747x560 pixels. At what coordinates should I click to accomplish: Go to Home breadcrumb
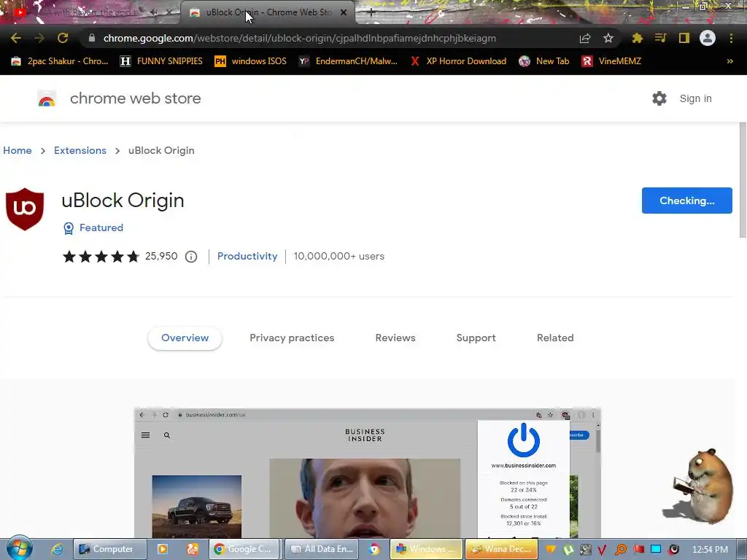pyautogui.click(x=18, y=150)
